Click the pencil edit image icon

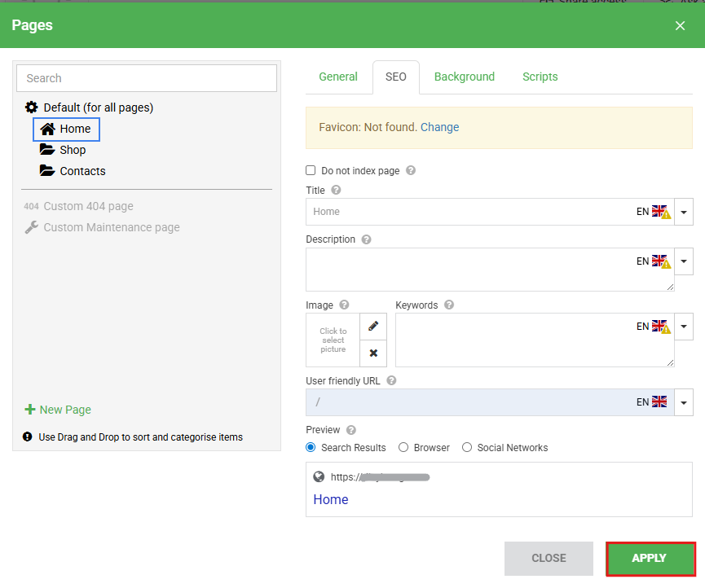373,327
